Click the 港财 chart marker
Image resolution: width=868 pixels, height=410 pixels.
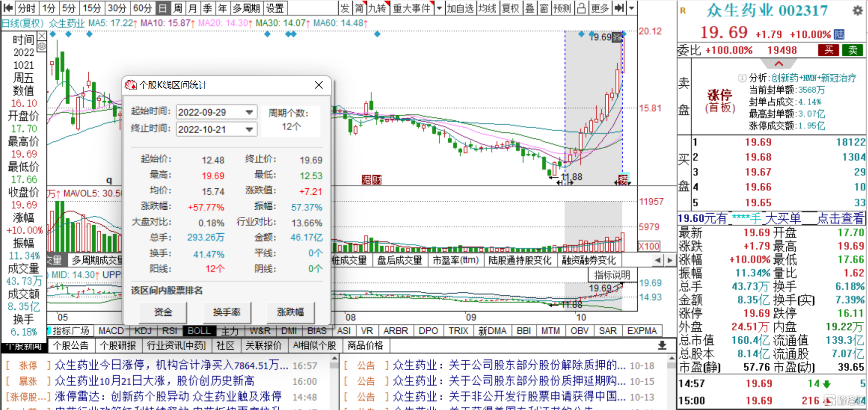click(371, 180)
